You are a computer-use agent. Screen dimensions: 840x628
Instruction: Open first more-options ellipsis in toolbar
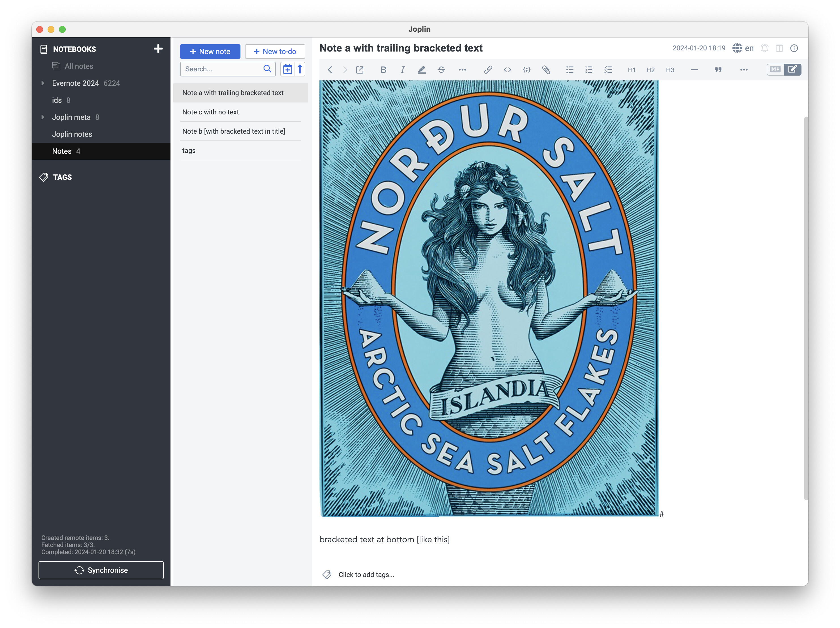click(x=462, y=70)
